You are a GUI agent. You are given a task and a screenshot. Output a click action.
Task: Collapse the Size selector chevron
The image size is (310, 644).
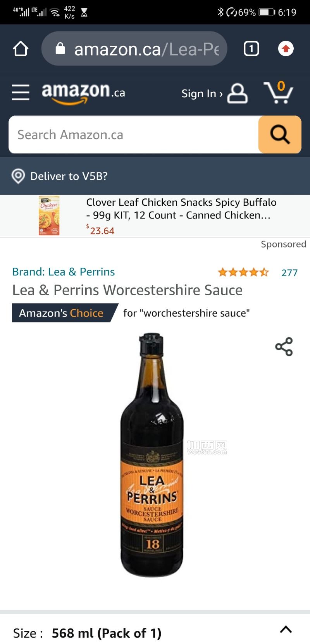286,629
